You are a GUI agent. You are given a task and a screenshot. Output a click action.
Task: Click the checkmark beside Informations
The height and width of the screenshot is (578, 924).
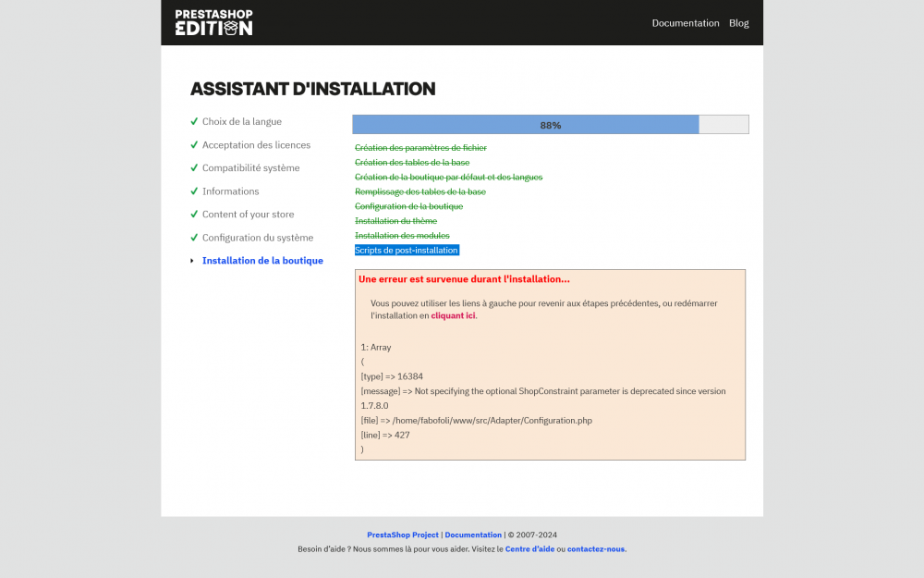[194, 191]
